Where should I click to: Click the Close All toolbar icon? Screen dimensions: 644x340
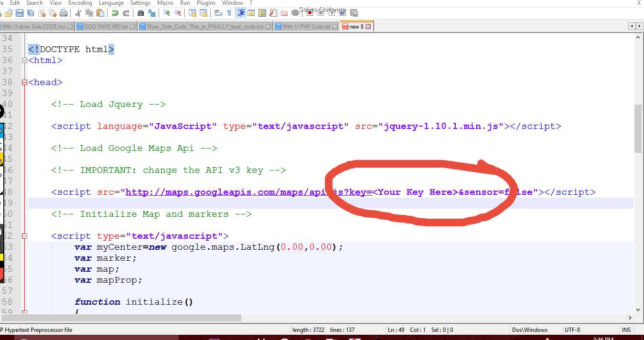52,13
